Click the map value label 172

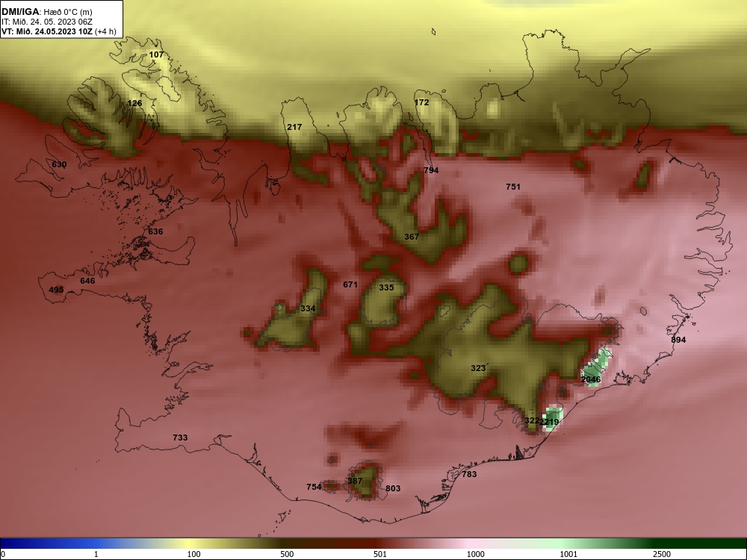pyautogui.click(x=421, y=102)
